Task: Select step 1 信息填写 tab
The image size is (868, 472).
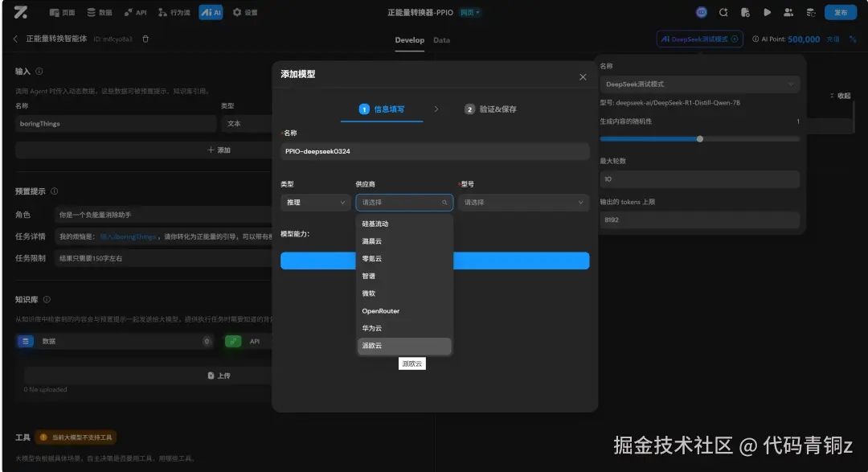Action: coord(382,109)
